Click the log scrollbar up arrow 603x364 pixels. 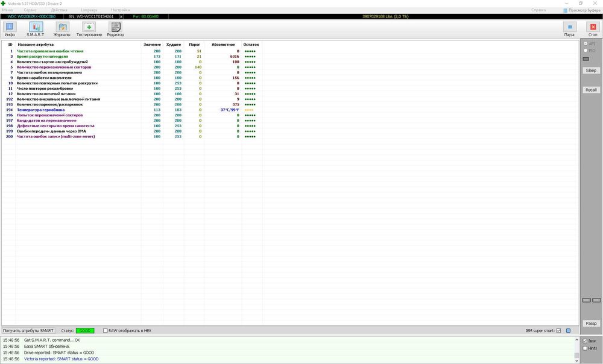coord(576,340)
